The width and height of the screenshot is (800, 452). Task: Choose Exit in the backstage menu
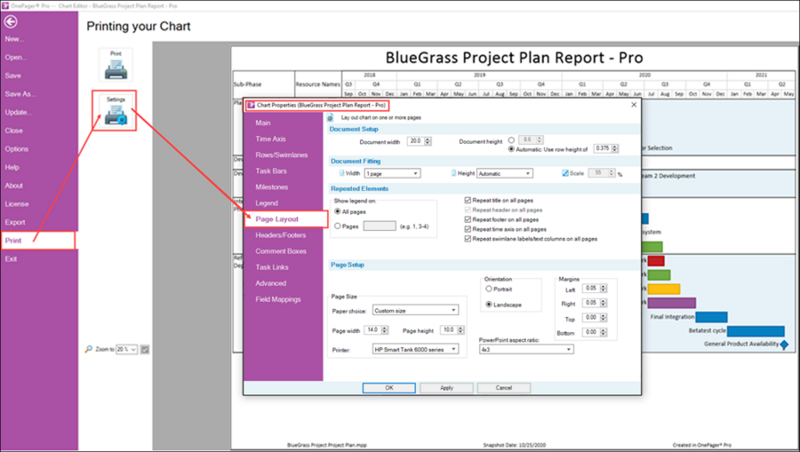click(11, 259)
